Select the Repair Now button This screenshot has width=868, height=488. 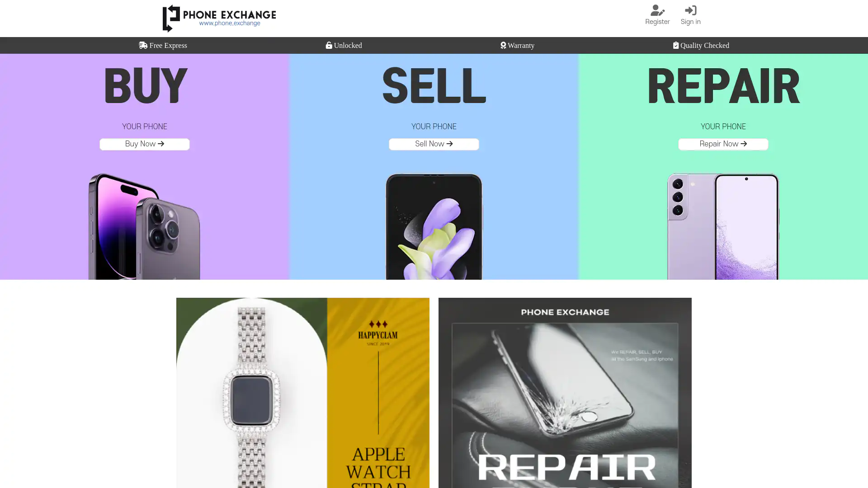click(723, 144)
